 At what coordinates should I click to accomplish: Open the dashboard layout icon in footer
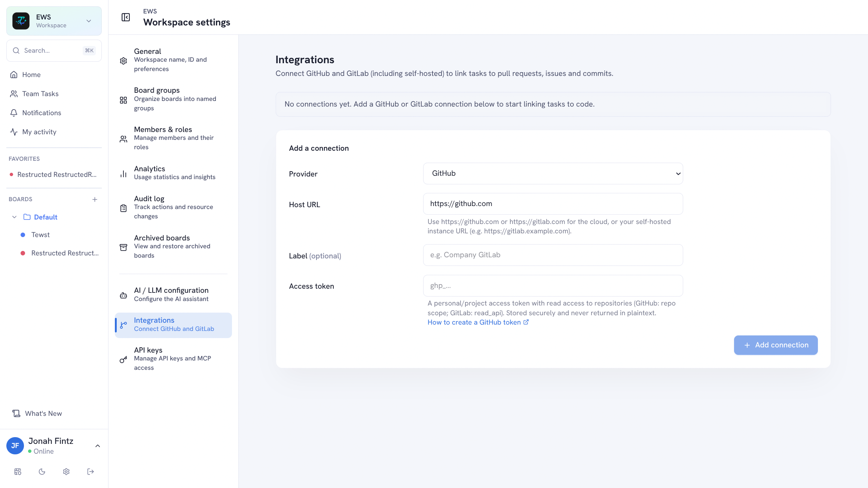(x=18, y=472)
